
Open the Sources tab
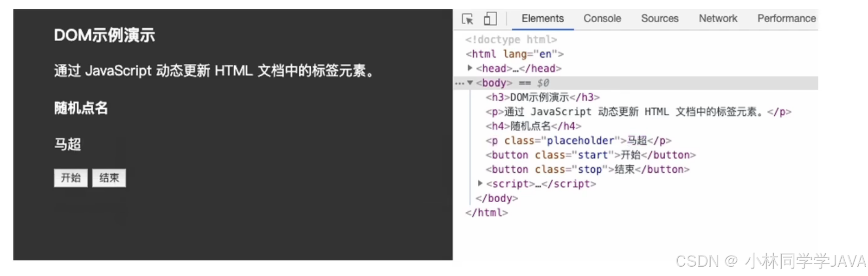click(x=659, y=19)
